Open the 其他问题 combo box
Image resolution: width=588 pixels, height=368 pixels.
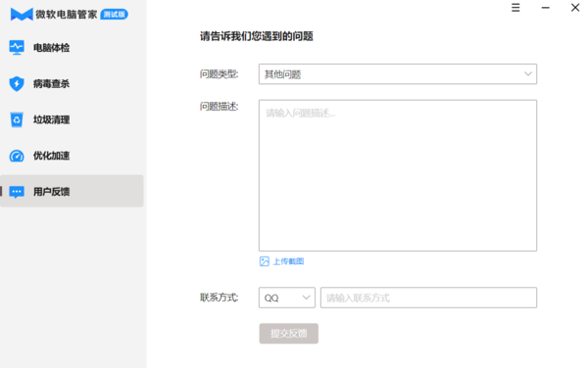tap(398, 73)
